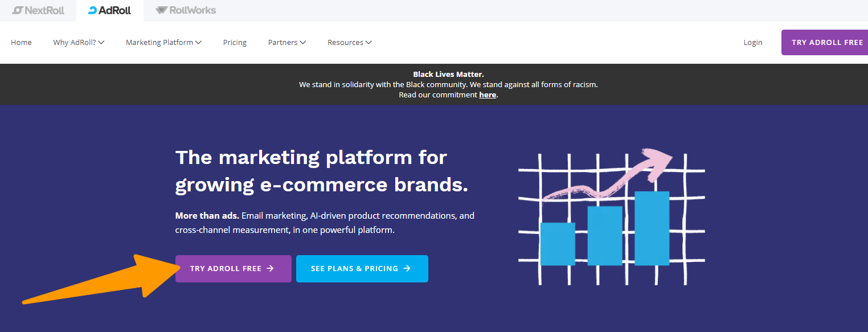868x332 pixels.
Task: Follow the 'here' commitment link
Action: (488, 95)
